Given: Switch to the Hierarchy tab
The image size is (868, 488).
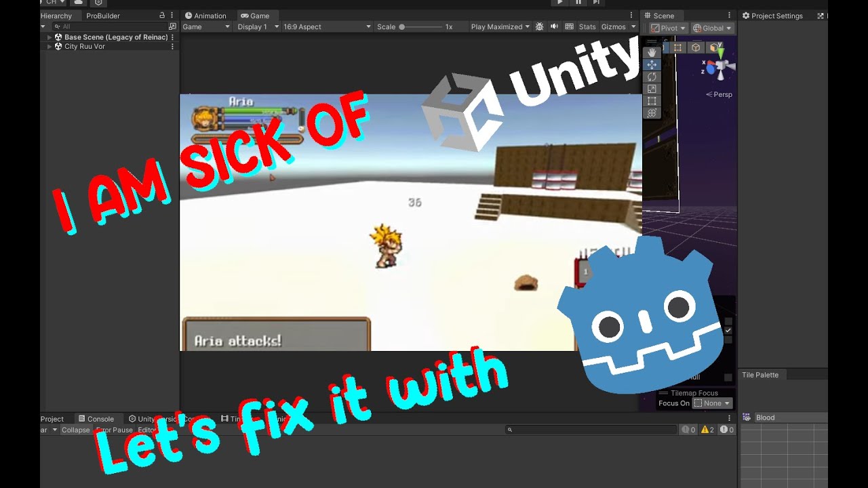Looking at the screenshot, I should 56,16.
